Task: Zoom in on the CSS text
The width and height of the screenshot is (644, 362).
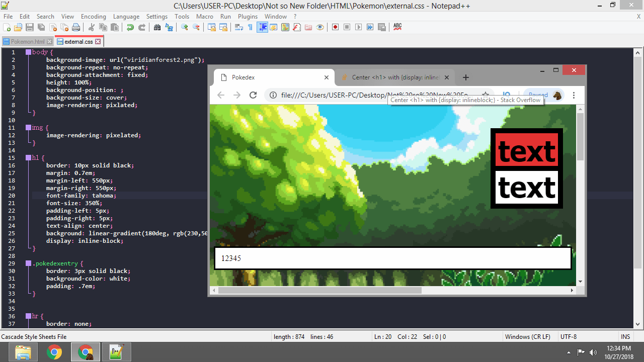Action: pyautogui.click(x=183, y=27)
